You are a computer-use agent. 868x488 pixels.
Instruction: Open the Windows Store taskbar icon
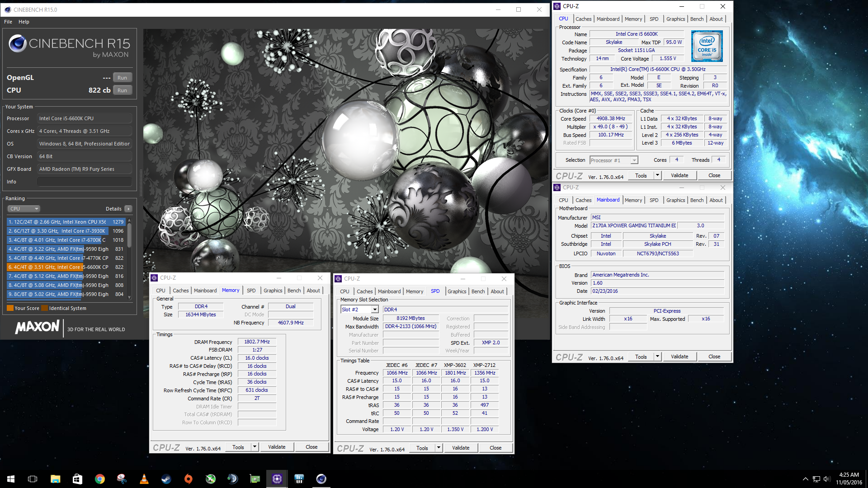(x=77, y=479)
